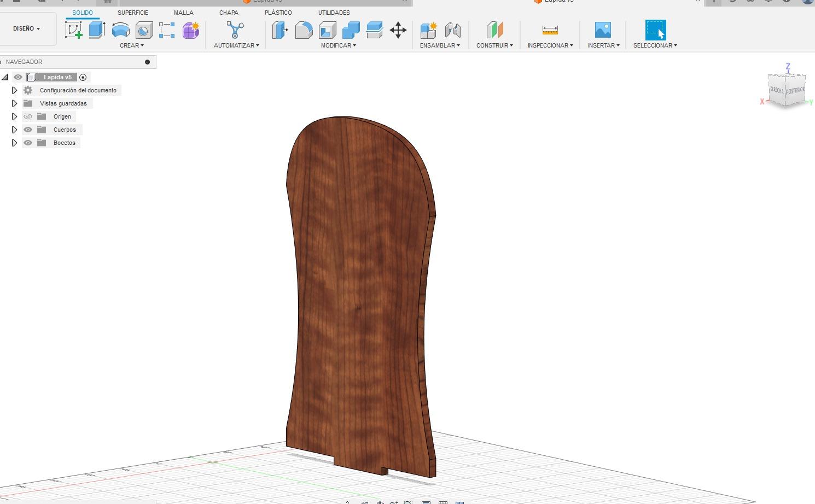Open the CONSTRUIR dropdown menu
Screen dimensions: 815x504
click(494, 45)
